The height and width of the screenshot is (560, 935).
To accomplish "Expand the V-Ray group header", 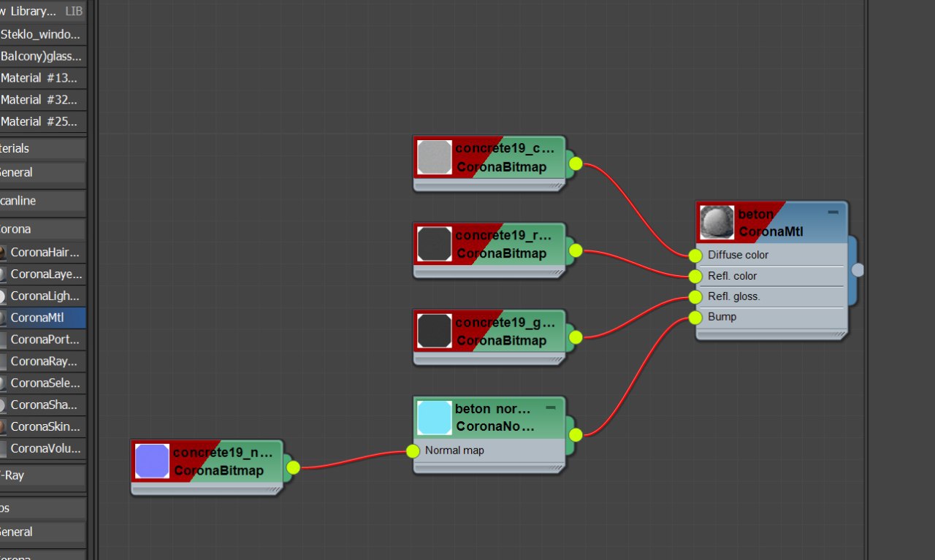I will coord(42,475).
